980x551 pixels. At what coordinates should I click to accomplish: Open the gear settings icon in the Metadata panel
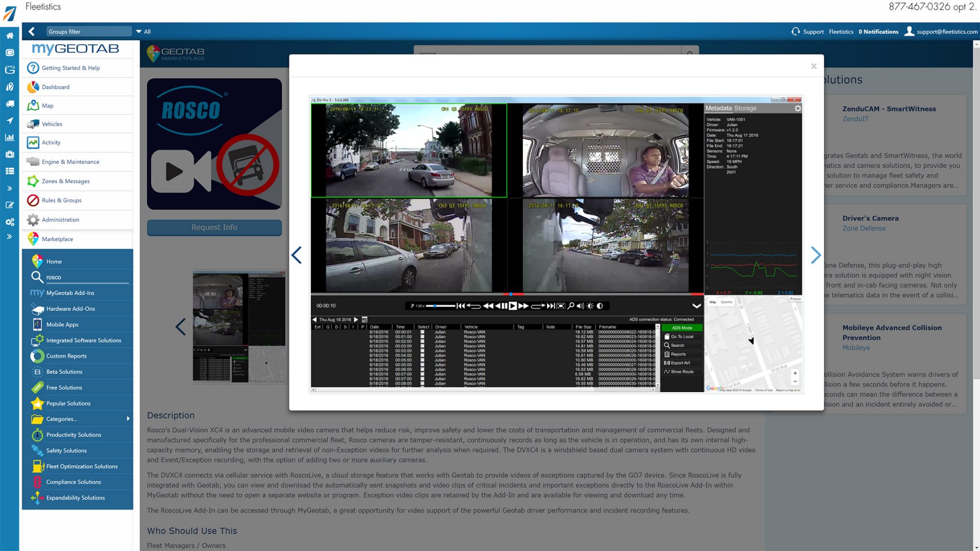[798, 108]
